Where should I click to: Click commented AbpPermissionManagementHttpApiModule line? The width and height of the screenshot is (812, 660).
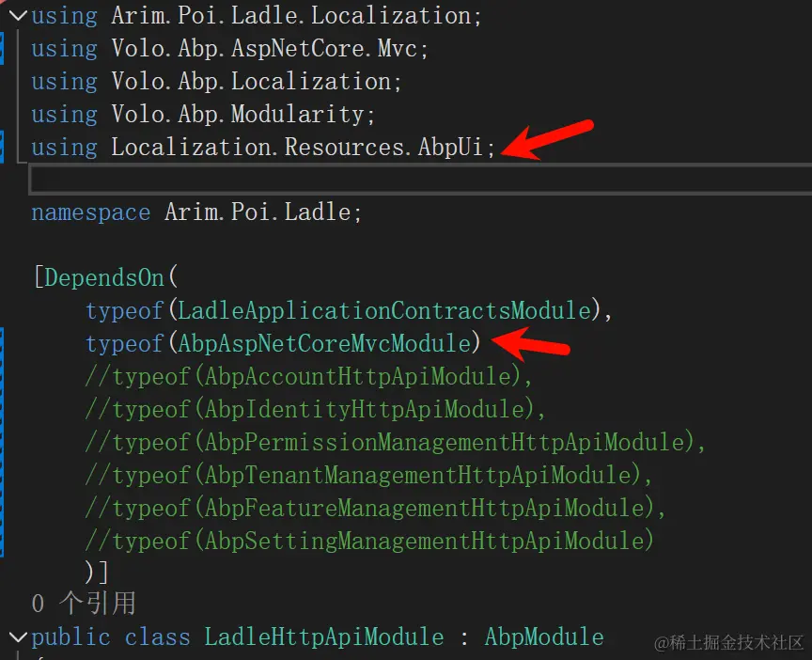click(x=395, y=443)
